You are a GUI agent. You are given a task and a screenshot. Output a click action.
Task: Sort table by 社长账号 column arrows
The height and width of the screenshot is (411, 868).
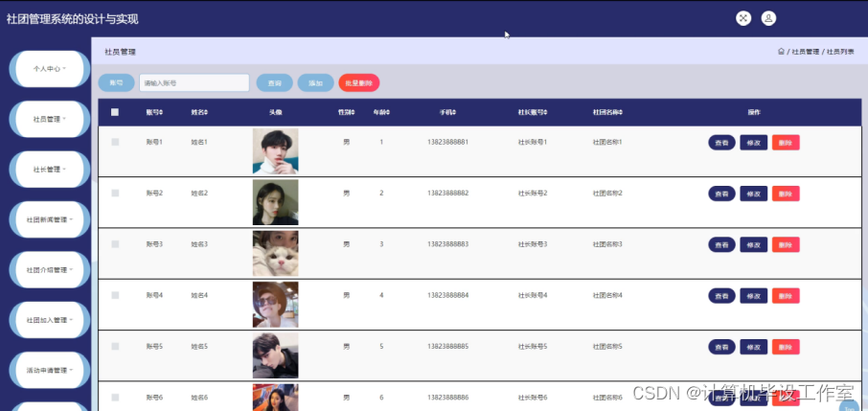point(546,112)
